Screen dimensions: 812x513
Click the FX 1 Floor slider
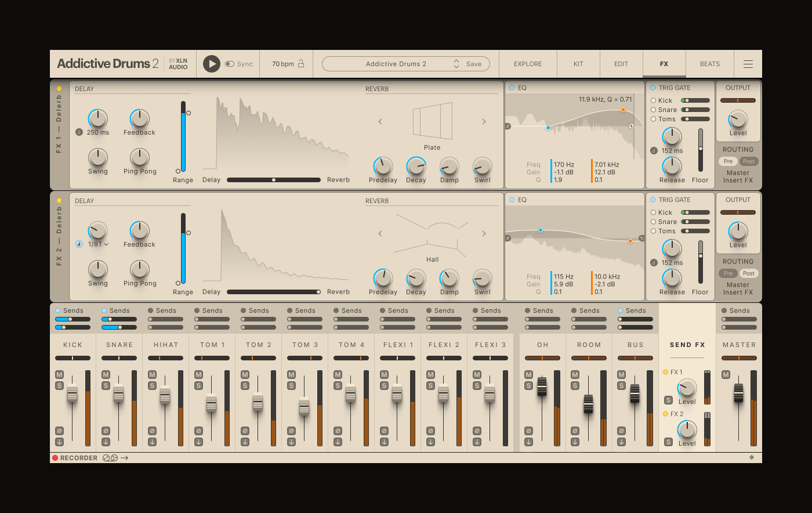point(701,150)
